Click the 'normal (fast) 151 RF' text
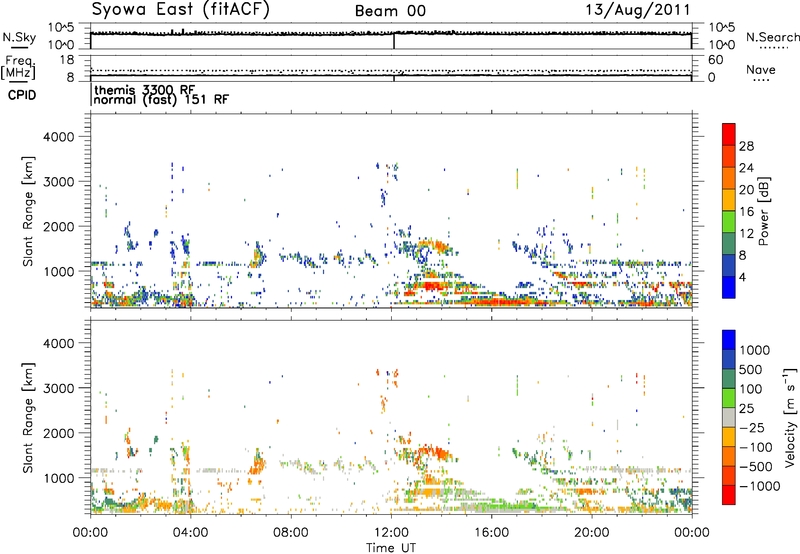Viewport: 800px width, 554px height. tap(161, 99)
